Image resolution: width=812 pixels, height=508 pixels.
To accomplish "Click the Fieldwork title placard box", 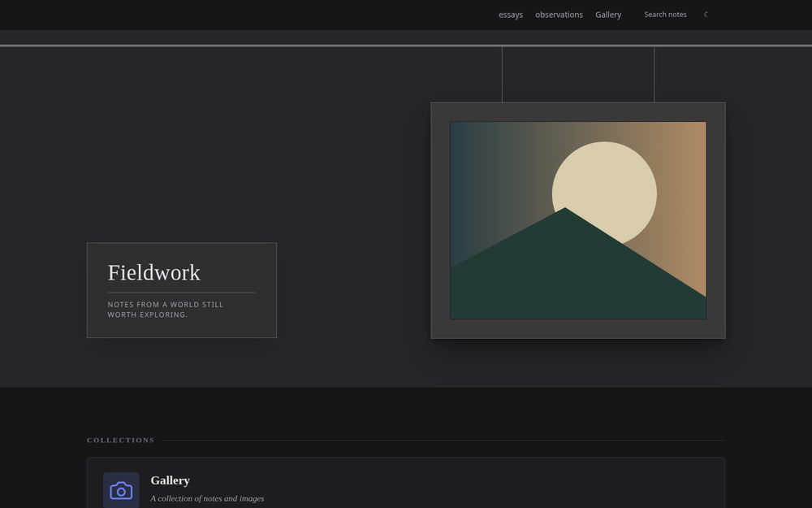I will (182, 290).
